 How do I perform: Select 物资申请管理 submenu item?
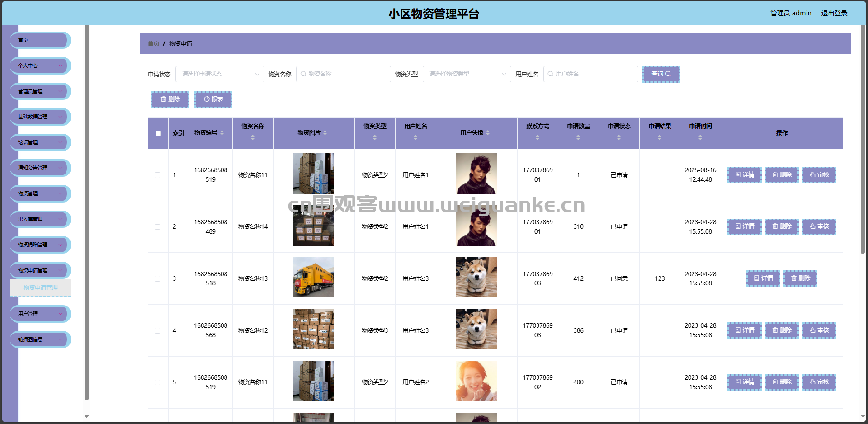[x=40, y=287]
